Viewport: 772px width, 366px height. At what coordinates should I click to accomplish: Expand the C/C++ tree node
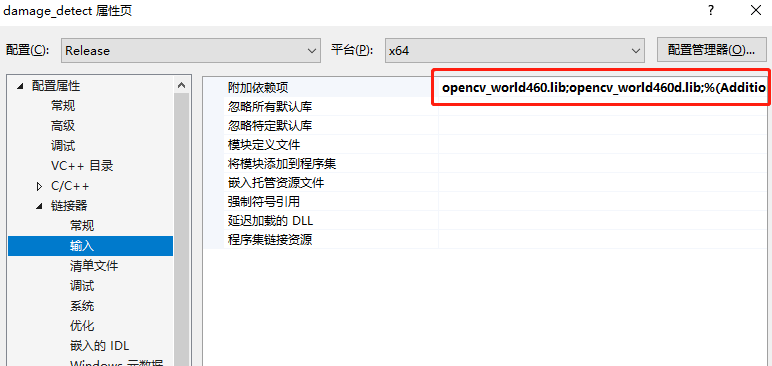[x=40, y=187]
